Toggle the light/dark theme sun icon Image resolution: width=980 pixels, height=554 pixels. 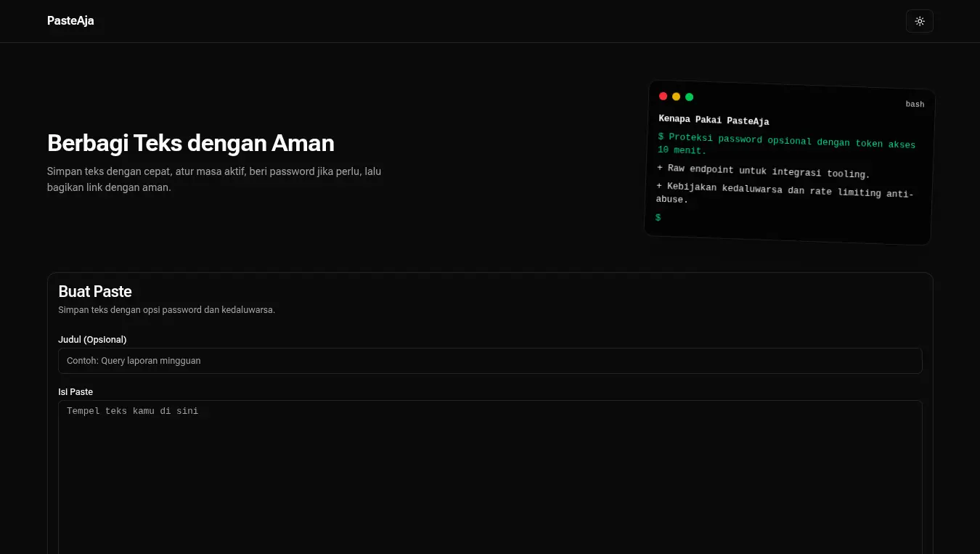click(919, 21)
